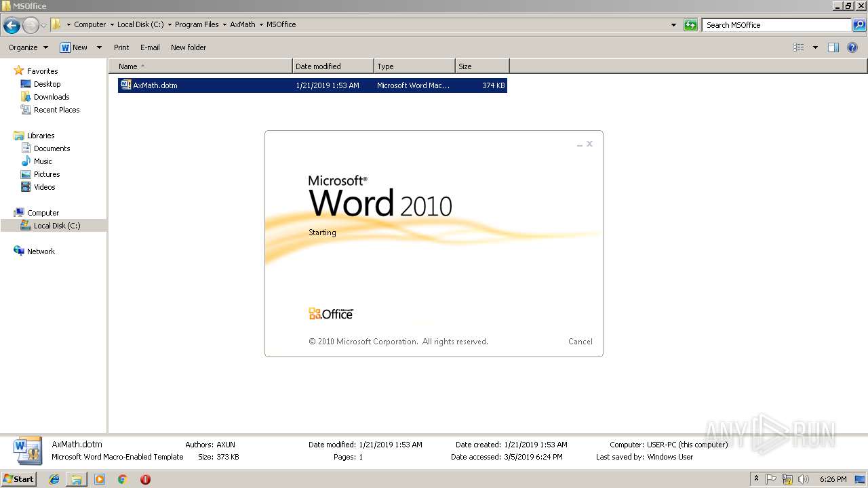
Task: Show hidden tray icons arrow
Action: point(757,479)
